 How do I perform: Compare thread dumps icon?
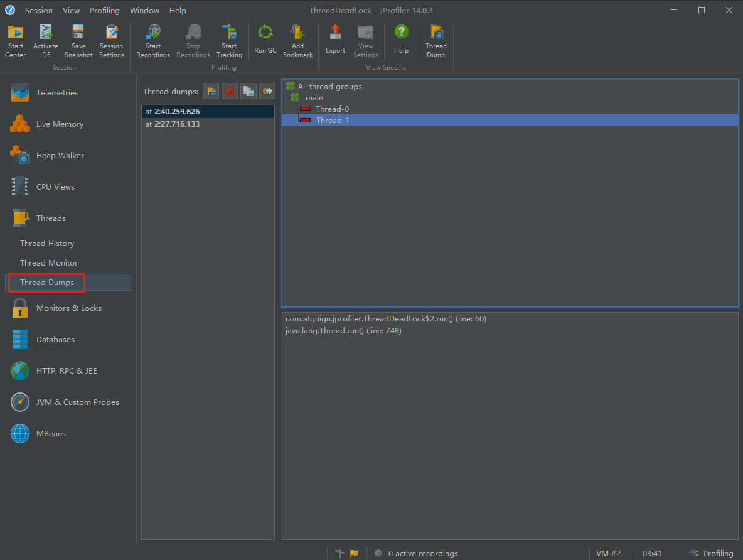click(x=267, y=91)
